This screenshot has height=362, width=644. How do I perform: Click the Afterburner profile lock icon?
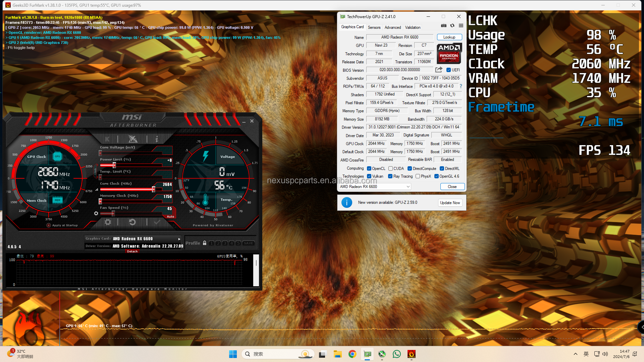pyautogui.click(x=205, y=243)
